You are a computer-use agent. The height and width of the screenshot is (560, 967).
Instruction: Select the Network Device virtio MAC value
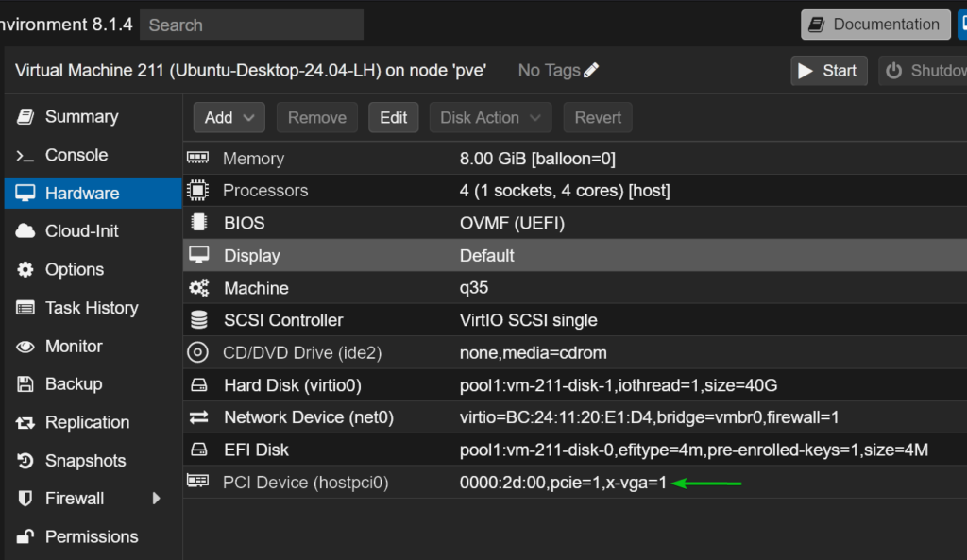649,417
